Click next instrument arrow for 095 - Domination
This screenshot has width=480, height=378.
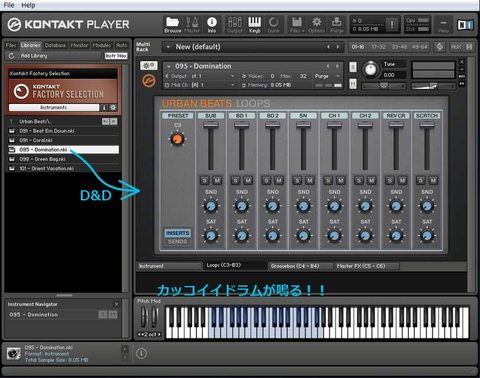point(337,66)
